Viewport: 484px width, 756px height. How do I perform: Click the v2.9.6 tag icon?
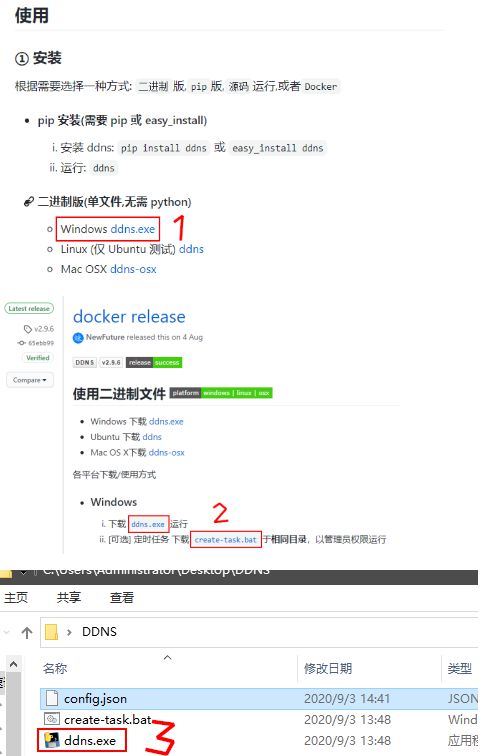pos(28,329)
